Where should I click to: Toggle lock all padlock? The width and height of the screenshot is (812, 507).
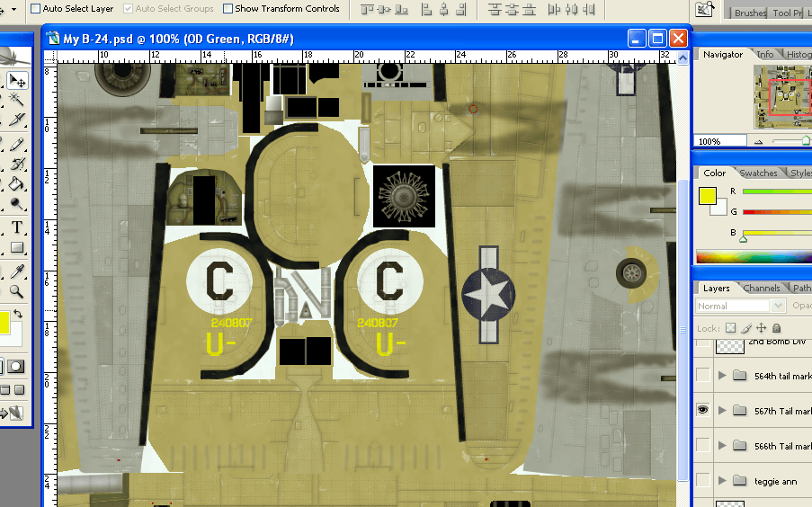click(x=776, y=328)
